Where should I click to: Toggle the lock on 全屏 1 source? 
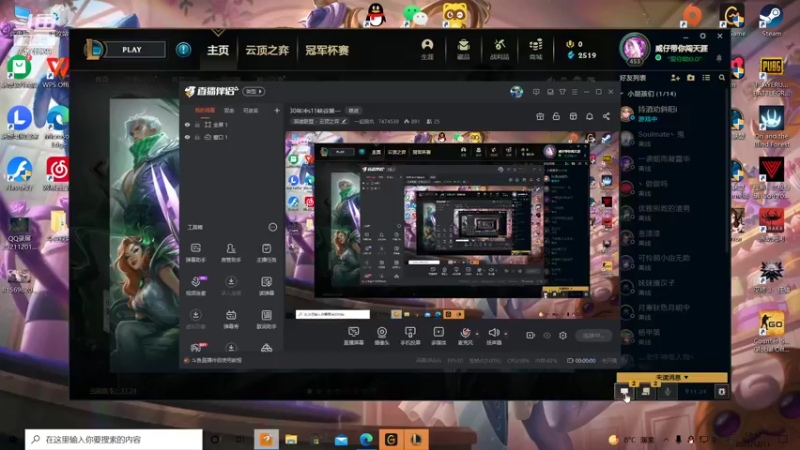(x=197, y=124)
